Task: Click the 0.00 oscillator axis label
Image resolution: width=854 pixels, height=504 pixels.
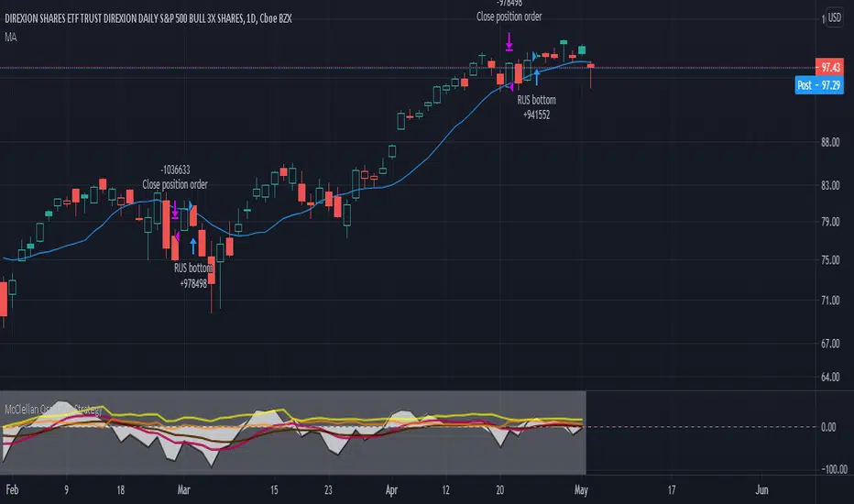Action: (828, 427)
